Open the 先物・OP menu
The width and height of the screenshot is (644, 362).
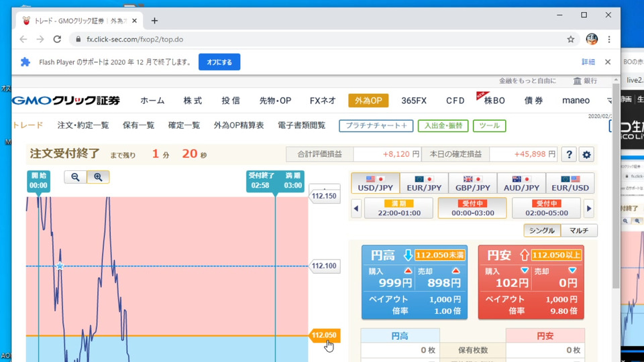pyautogui.click(x=275, y=101)
